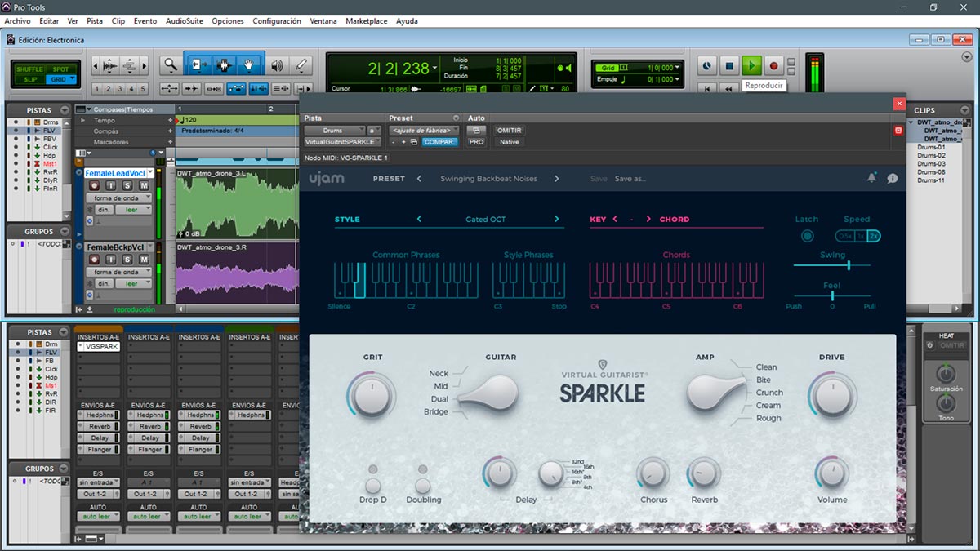Select the Zoomer magnifier tool
The height and width of the screenshot is (551, 980).
point(170,65)
